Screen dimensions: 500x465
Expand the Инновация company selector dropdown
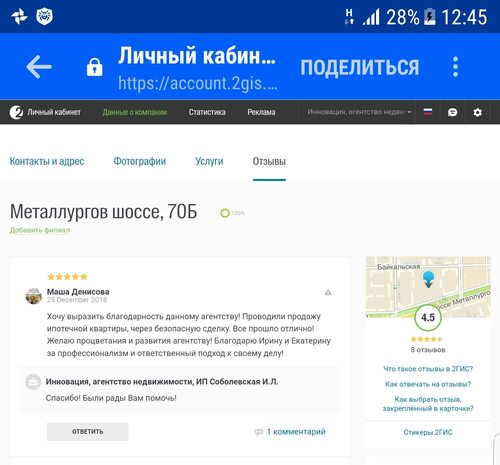[x=359, y=112]
